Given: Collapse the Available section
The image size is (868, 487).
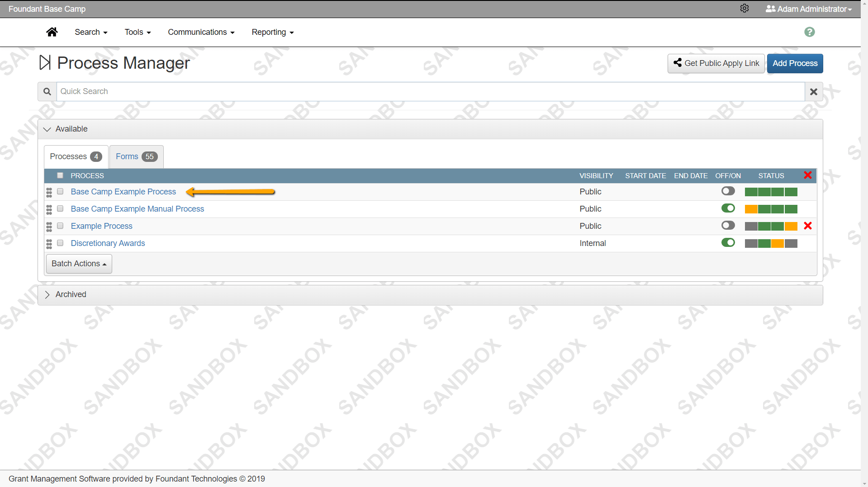Looking at the screenshot, I should [430, 129].
